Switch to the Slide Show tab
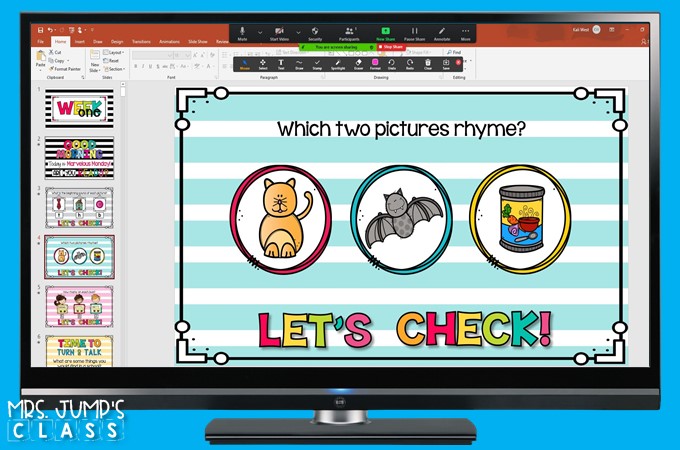This screenshot has width=680, height=450. point(198,42)
